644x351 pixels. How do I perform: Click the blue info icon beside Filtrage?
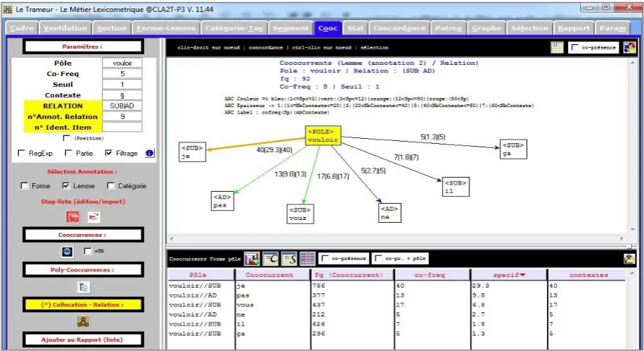tap(149, 153)
